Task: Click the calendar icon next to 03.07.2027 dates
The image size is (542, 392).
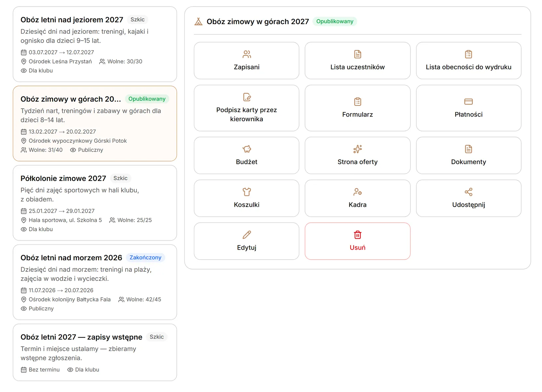Action: click(x=24, y=53)
